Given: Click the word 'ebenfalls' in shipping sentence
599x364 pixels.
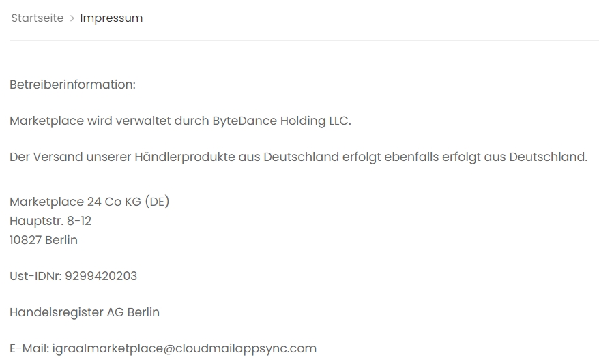Looking at the screenshot, I should (411, 157).
